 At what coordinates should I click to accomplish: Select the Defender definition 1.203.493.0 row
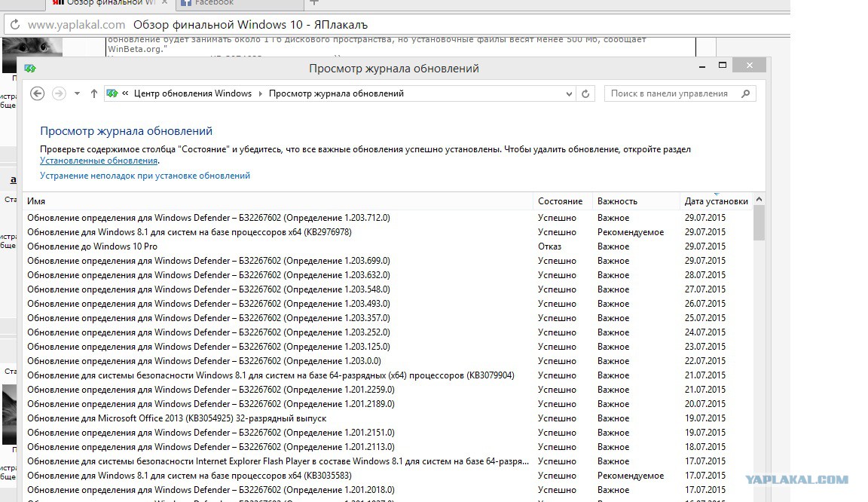tap(387, 305)
